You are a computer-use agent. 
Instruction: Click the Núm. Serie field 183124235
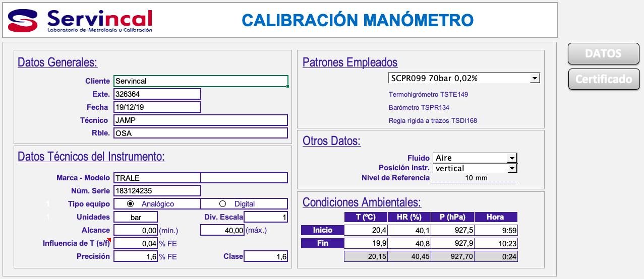[157, 191]
